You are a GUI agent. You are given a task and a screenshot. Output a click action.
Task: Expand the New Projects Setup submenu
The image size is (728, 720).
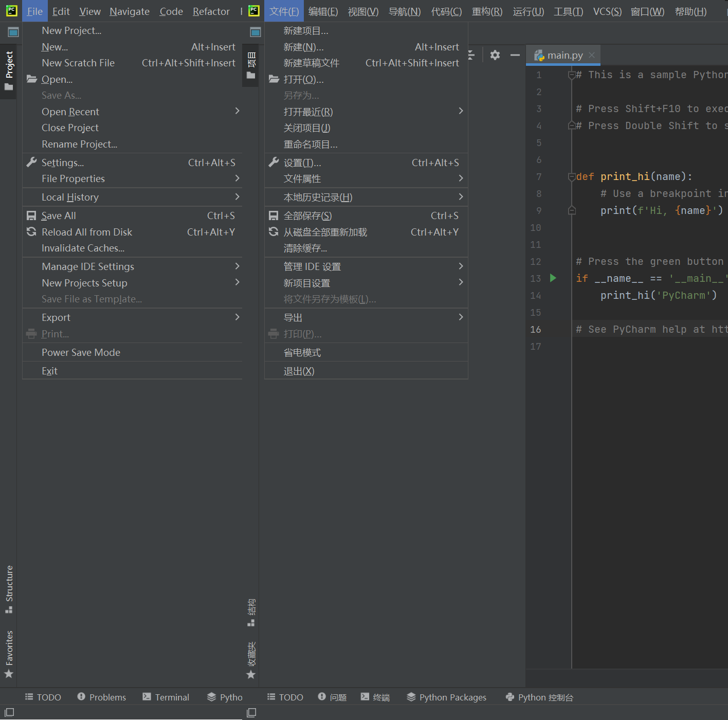(132, 283)
